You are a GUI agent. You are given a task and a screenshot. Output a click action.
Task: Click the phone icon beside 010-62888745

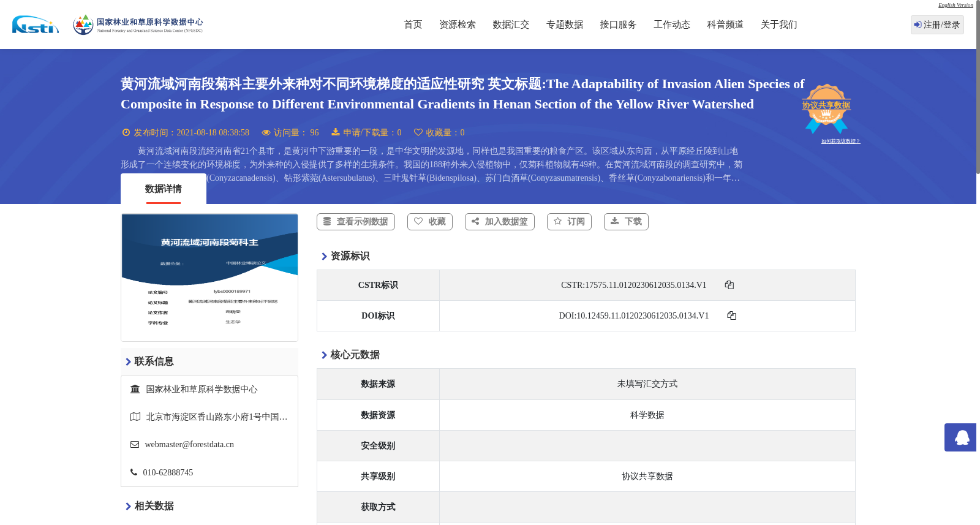pos(134,472)
